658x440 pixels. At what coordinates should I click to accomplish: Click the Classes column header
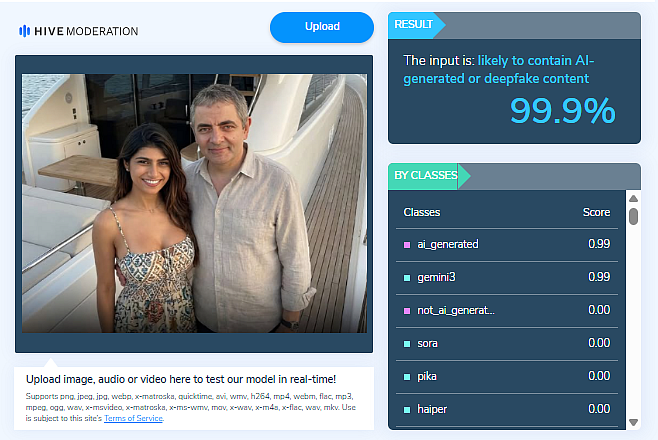coord(421,212)
